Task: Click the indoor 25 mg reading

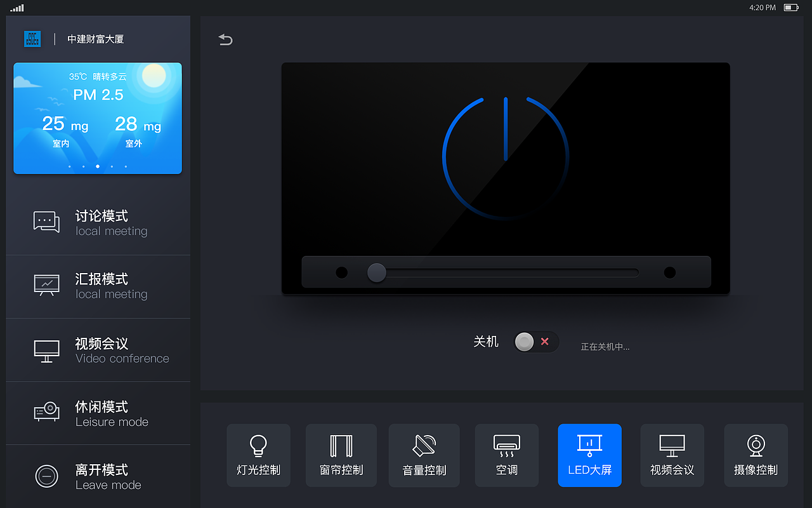Action: (65, 124)
